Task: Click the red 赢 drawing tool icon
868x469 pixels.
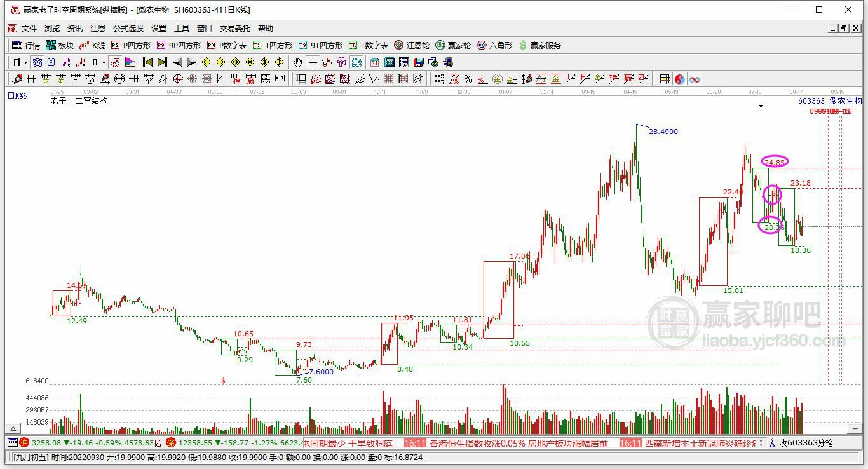Action: (250, 79)
